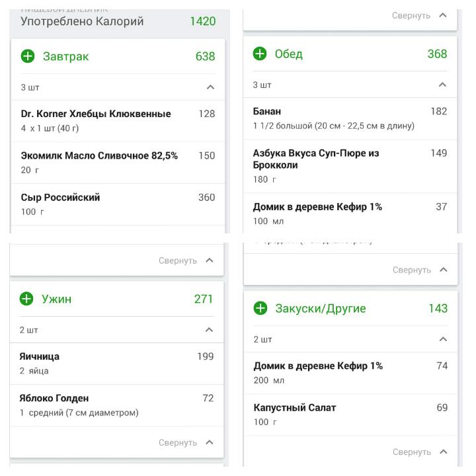Collapse the Обед 3 шт list chevron
This screenshot has height=476, width=476.
click(442, 85)
